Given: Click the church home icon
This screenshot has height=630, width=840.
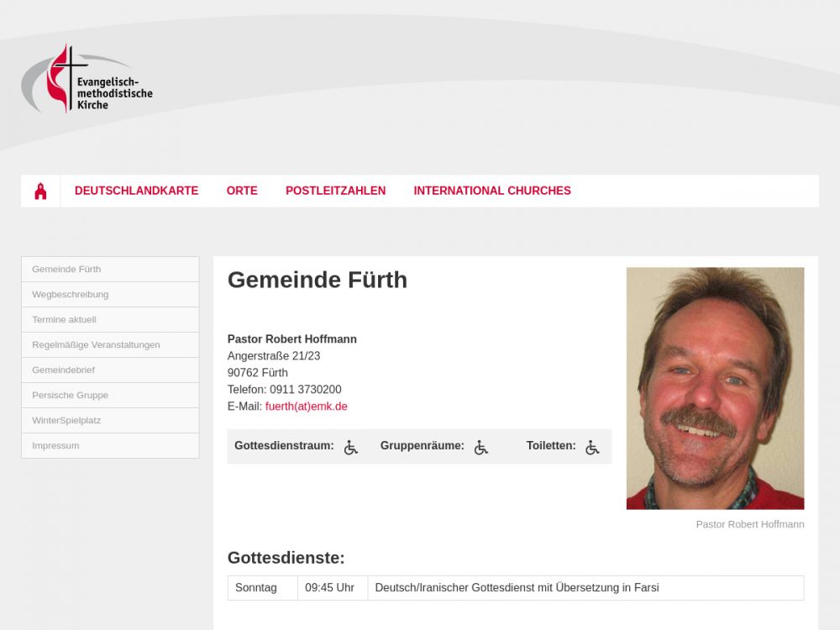Looking at the screenshot, I should (40, 191).
